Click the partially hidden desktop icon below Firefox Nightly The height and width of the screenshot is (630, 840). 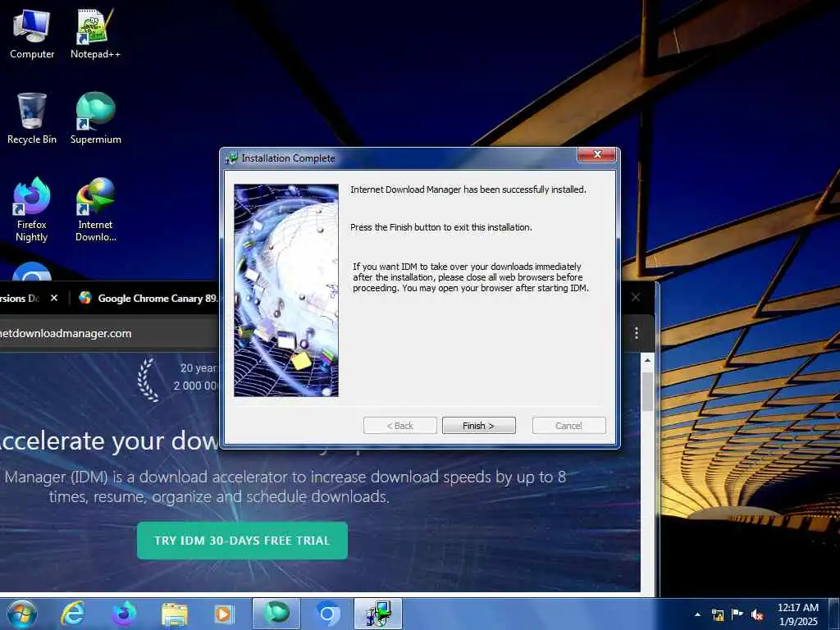tap(32, 272)
